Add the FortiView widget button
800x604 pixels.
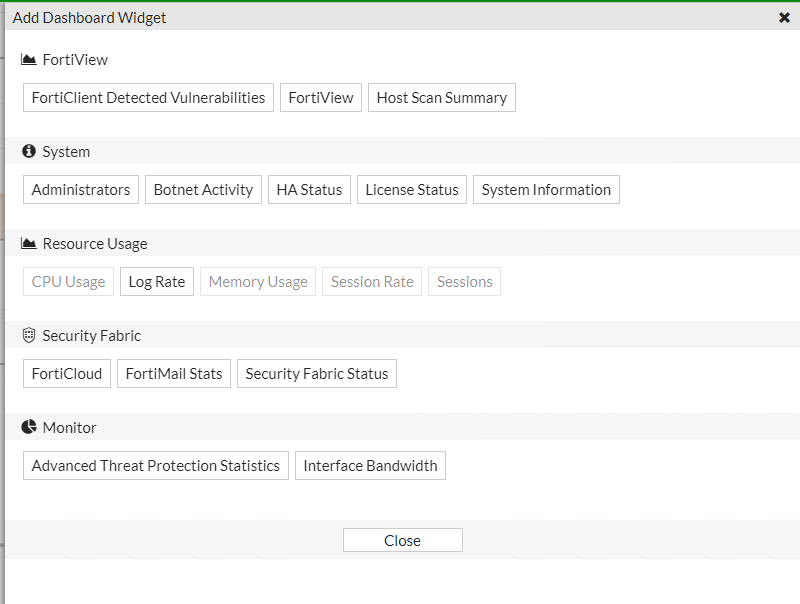click(x=321, y=97)
